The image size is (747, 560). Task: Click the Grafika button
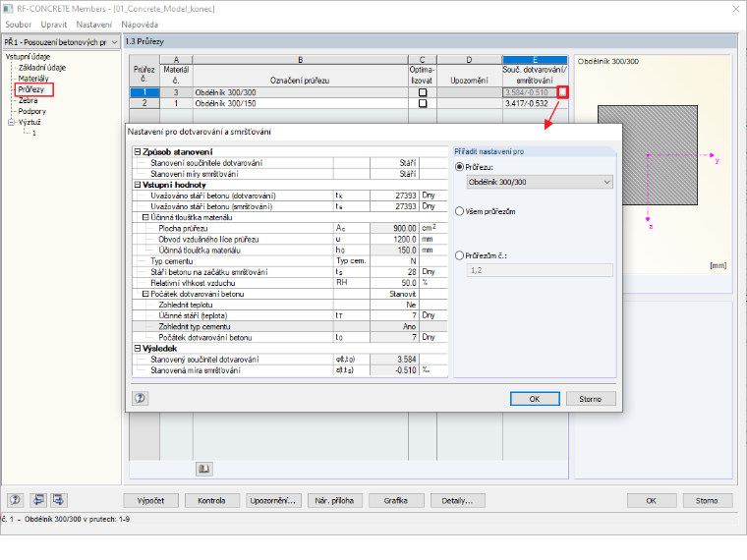(x=395, y=500)
